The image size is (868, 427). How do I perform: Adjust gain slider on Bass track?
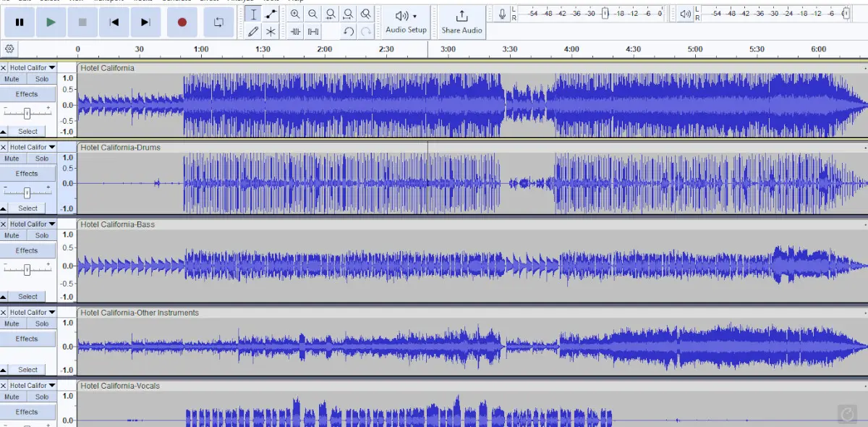[27, 269]
